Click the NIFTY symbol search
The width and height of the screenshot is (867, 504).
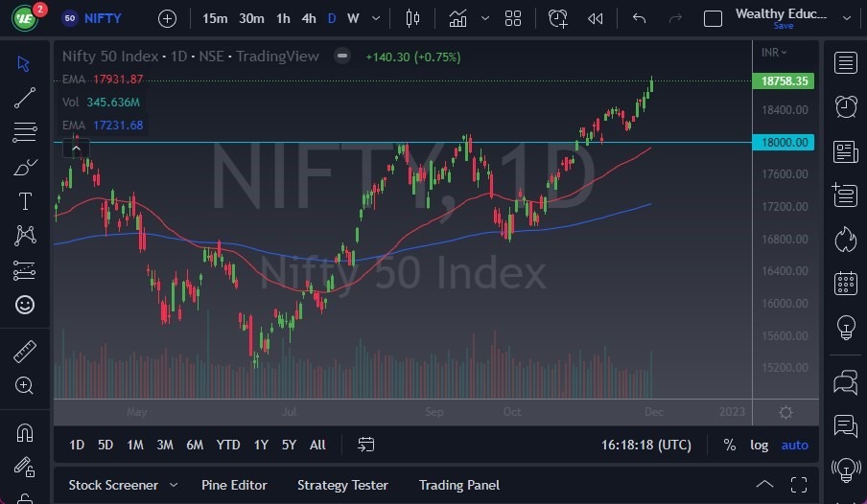(x=92, y=18)
